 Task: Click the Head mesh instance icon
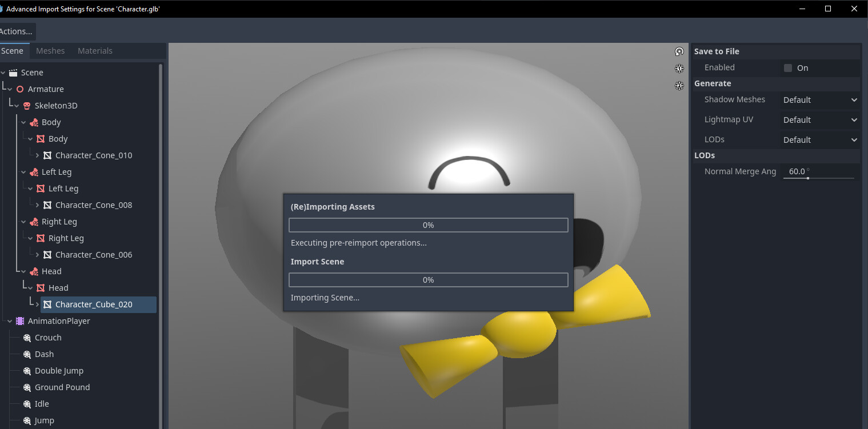[41, 288]
